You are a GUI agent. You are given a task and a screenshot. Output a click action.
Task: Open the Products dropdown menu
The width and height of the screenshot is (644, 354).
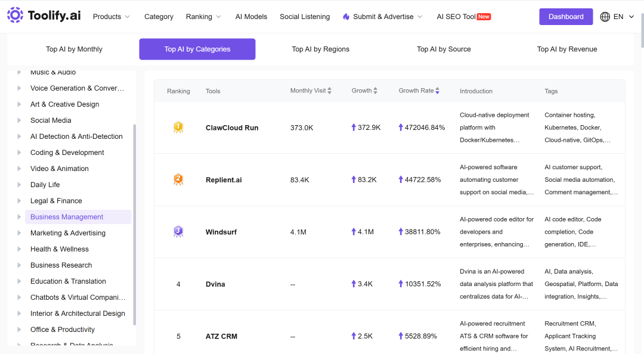point(112,17)
